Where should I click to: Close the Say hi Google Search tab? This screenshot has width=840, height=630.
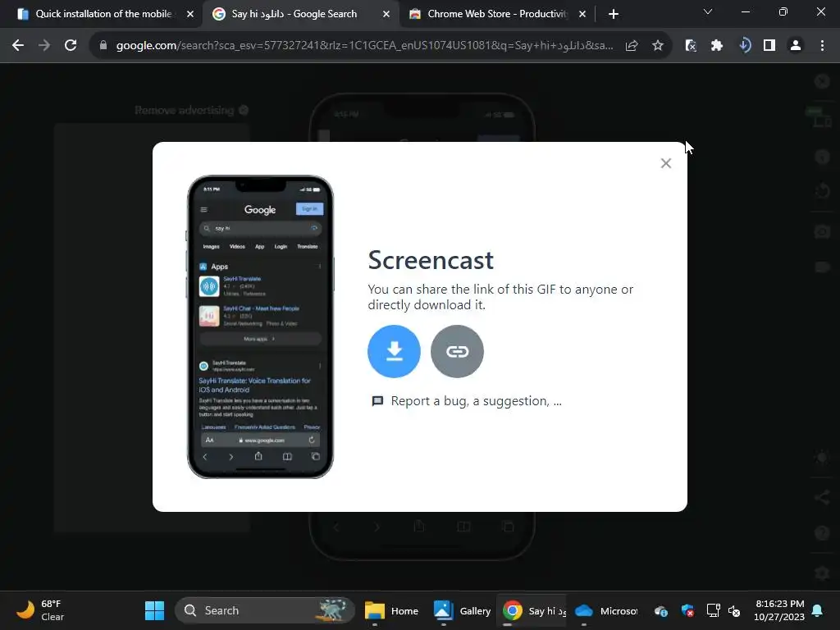pyautogui.click(x=386, y=15)
